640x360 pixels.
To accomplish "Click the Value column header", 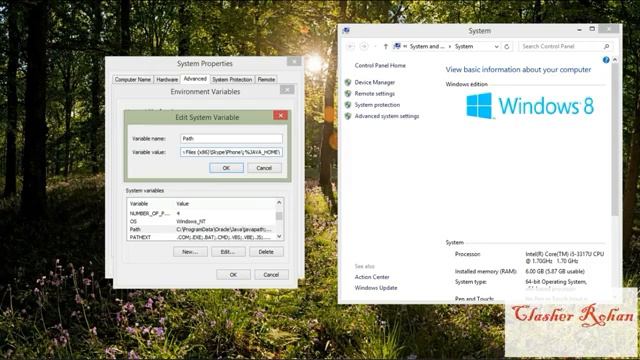I will coord(225,203).
